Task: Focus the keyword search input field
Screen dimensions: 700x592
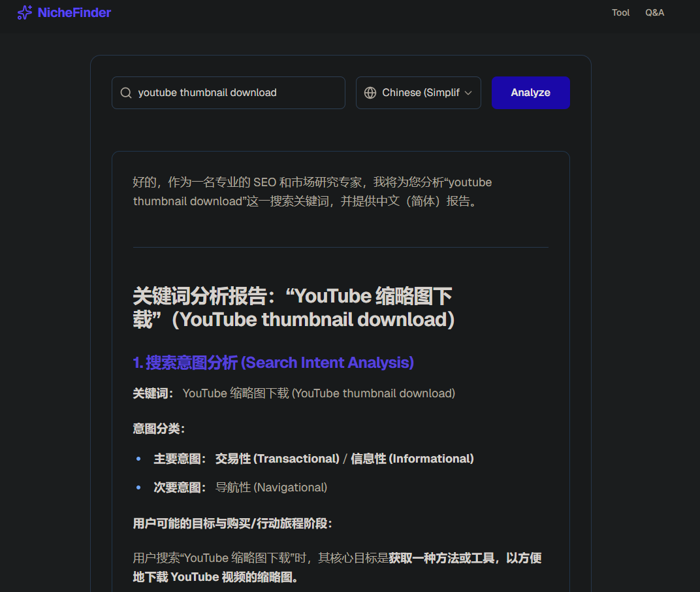Action: tap(235, 93)
